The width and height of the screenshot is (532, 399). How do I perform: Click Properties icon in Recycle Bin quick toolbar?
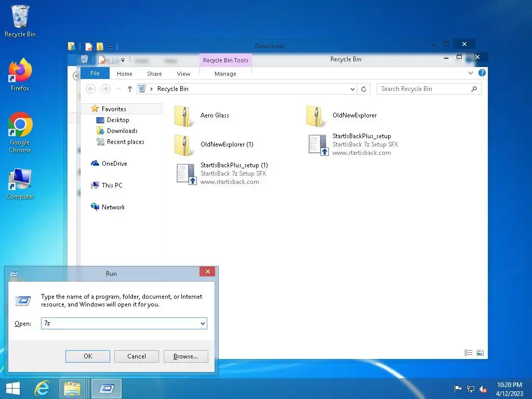102,60
